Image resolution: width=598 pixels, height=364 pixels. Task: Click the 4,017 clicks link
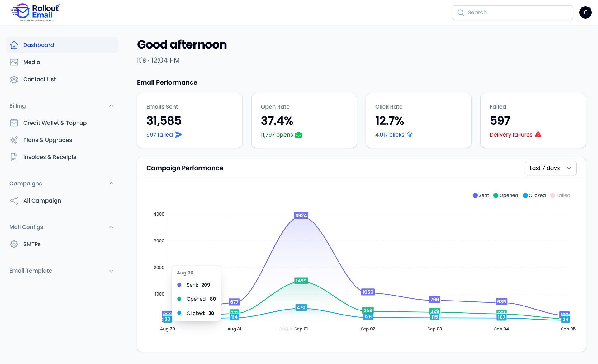click(390, 135)
